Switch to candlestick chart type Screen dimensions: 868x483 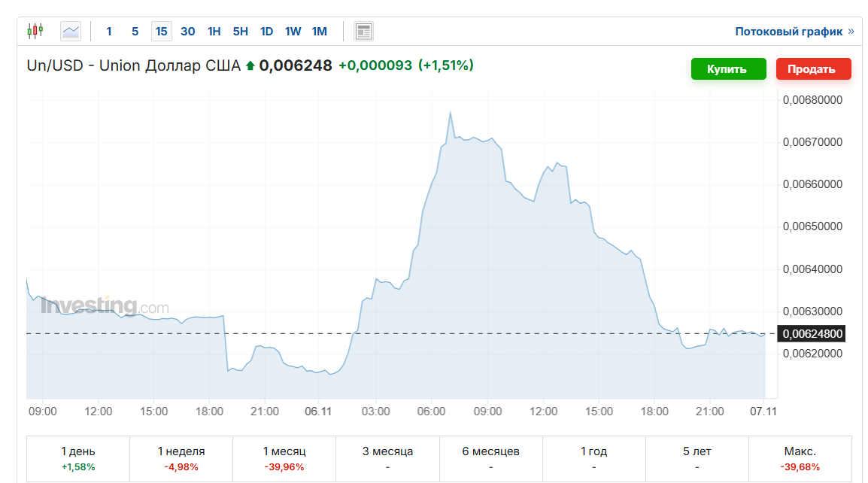click(x=35, y=31)
